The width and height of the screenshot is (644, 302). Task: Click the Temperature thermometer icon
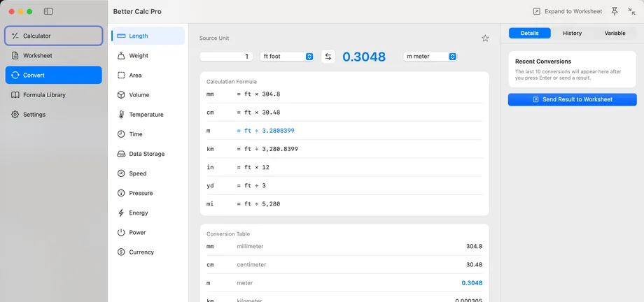121,115
